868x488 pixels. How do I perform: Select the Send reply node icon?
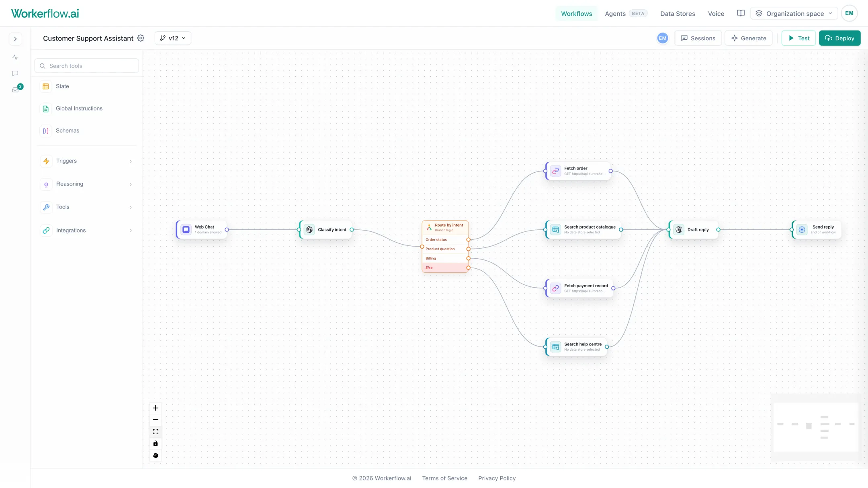pos(802,230)
